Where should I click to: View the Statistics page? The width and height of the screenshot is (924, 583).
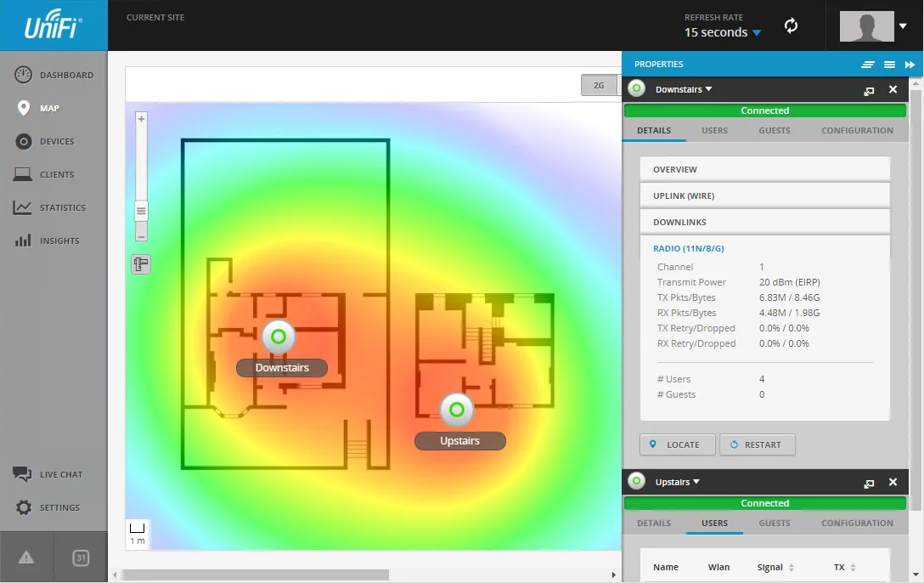pyautogui.click(x=50, y=207)
